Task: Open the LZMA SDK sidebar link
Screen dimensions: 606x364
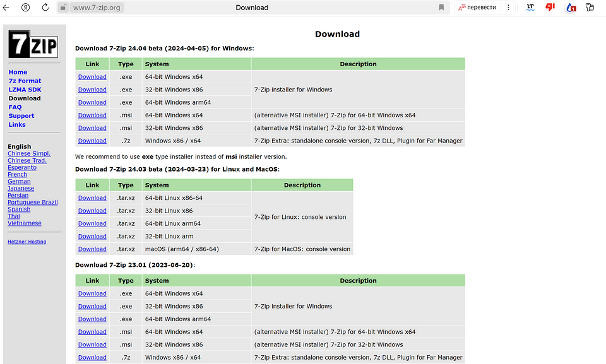Action: pos(25,90)
